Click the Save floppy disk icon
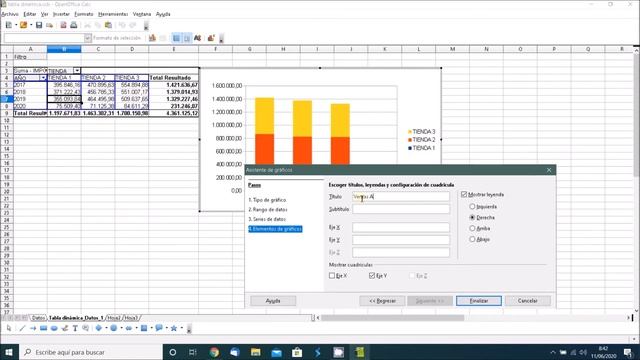640x360 pixels. (39, 25)
